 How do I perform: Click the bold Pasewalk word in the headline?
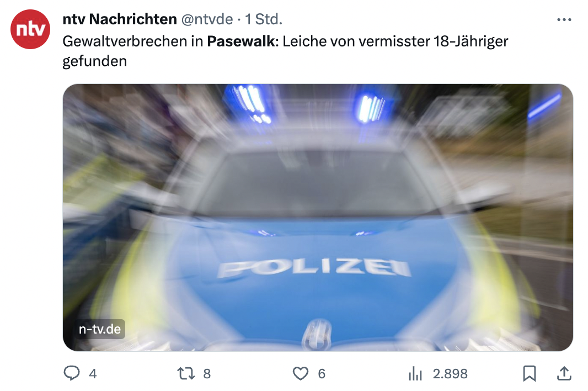[x=241, y=41]
